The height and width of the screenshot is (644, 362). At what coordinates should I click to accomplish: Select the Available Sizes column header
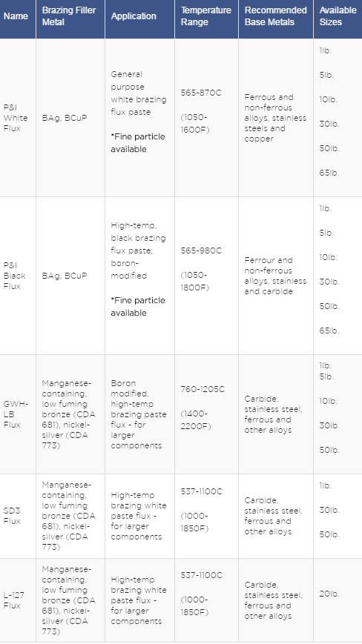338,16
